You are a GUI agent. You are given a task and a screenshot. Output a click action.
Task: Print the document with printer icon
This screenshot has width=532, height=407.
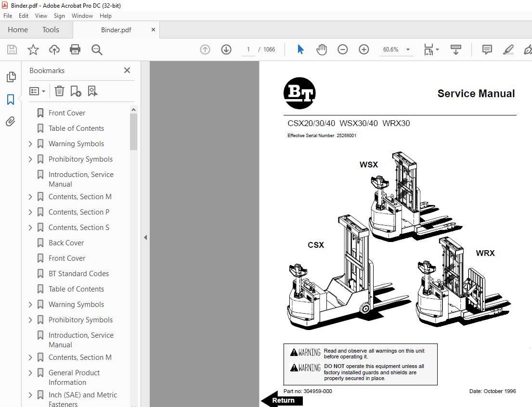[75, 50]
